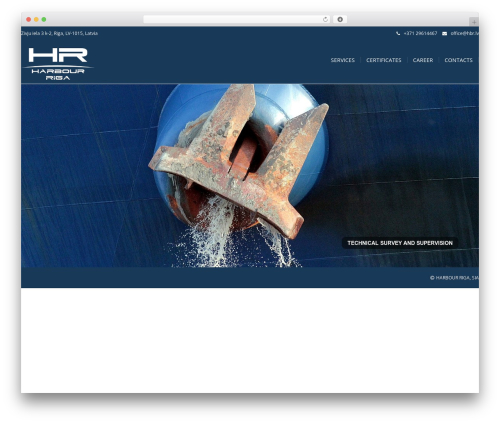Image resolution: width=500 pixels, height=423 pixels.
Task: Click the Harbour Riga HR logo
Action: [58, 64]
